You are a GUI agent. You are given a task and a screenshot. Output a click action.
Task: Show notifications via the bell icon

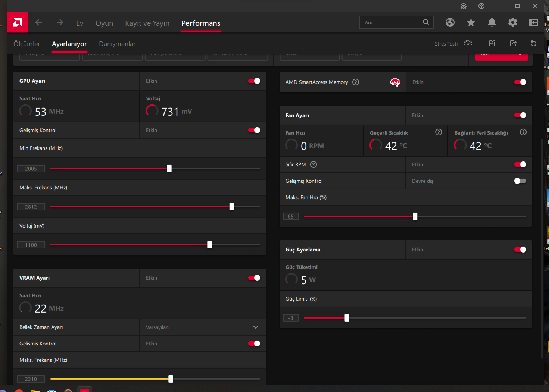492,22
